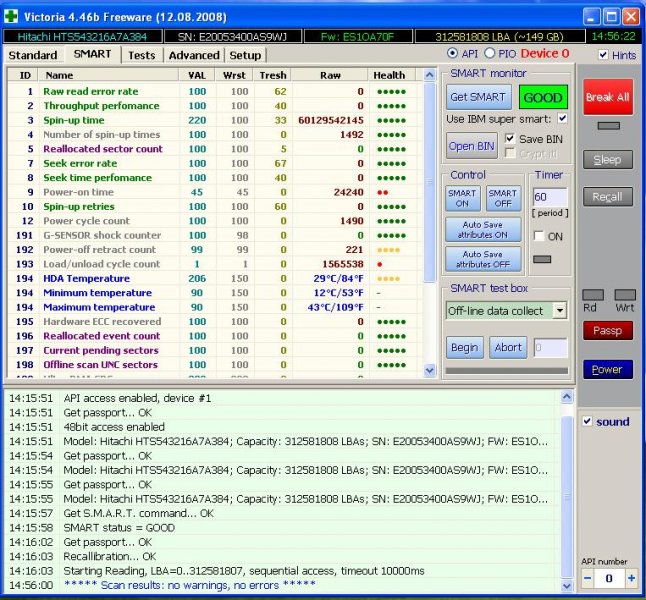Decrease API number with minus button

pos(588,578)
